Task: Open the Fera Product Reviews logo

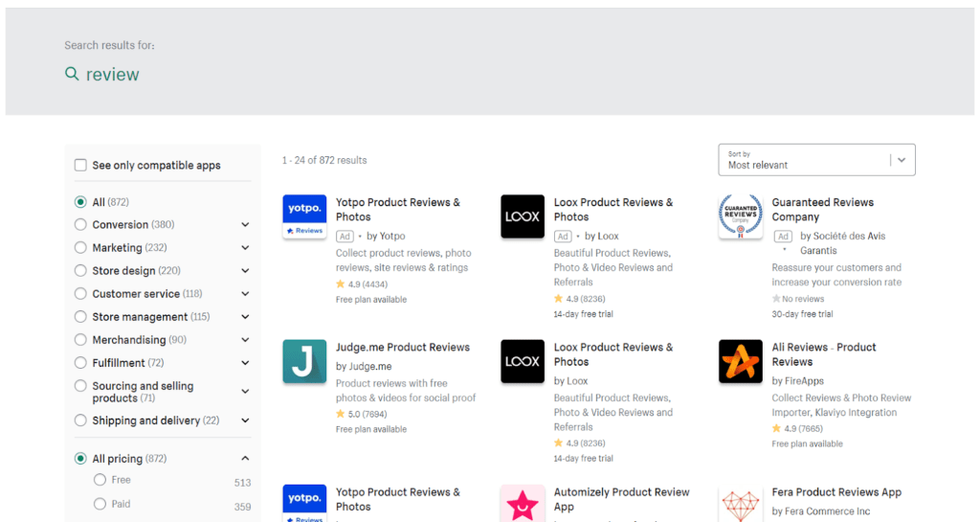Action: click(741, 503)
